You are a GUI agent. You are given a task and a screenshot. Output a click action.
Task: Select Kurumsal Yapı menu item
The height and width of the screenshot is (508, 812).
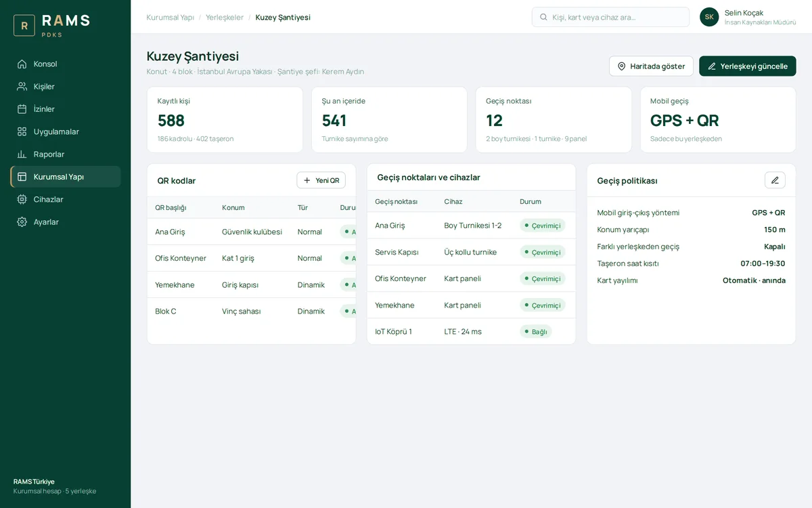[x=66, y=177]
